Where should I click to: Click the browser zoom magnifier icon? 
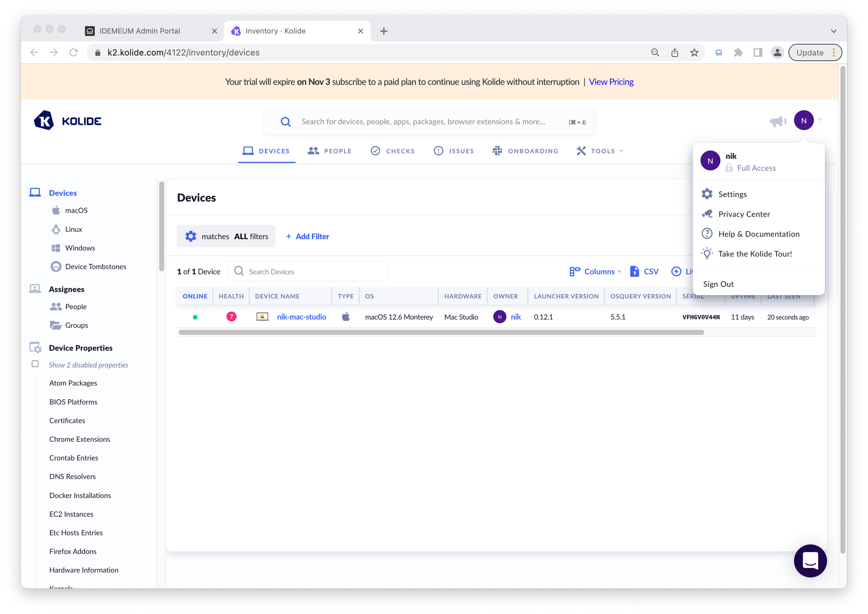[655, 53]
